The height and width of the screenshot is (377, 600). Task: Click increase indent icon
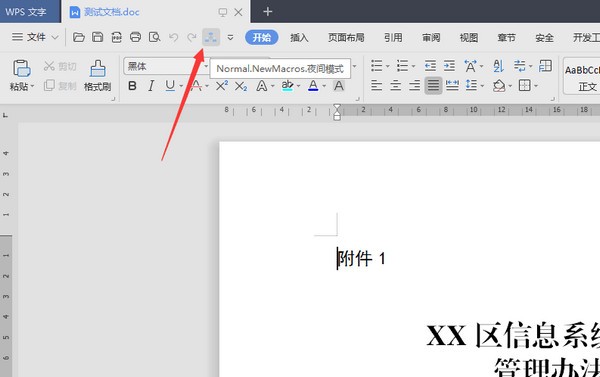[449, 66]
